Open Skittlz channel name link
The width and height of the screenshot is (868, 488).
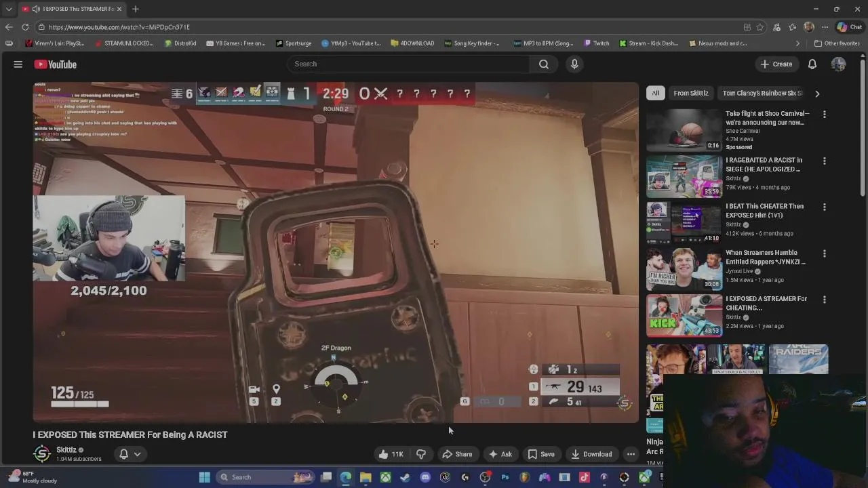66,450
